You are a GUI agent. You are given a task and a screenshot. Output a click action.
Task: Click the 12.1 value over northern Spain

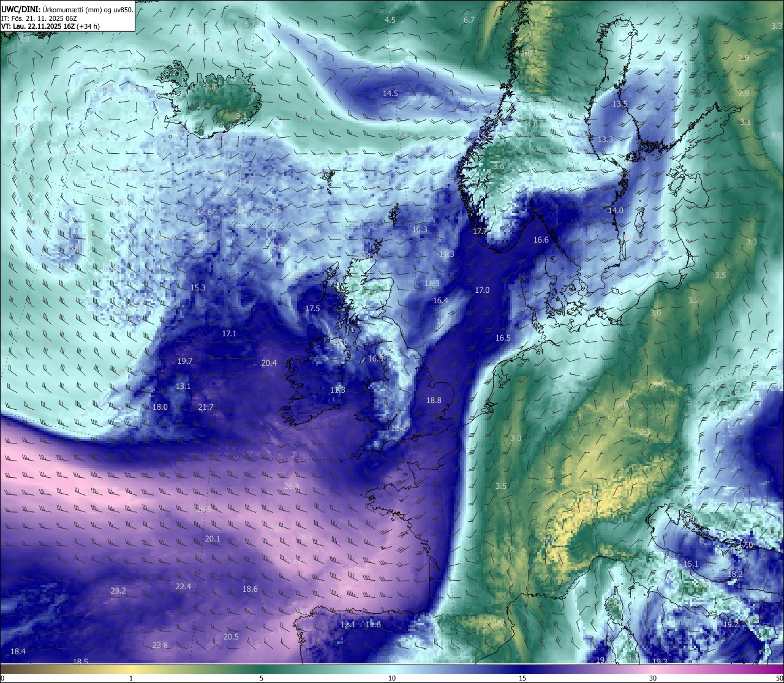click(x=348, y=625)
